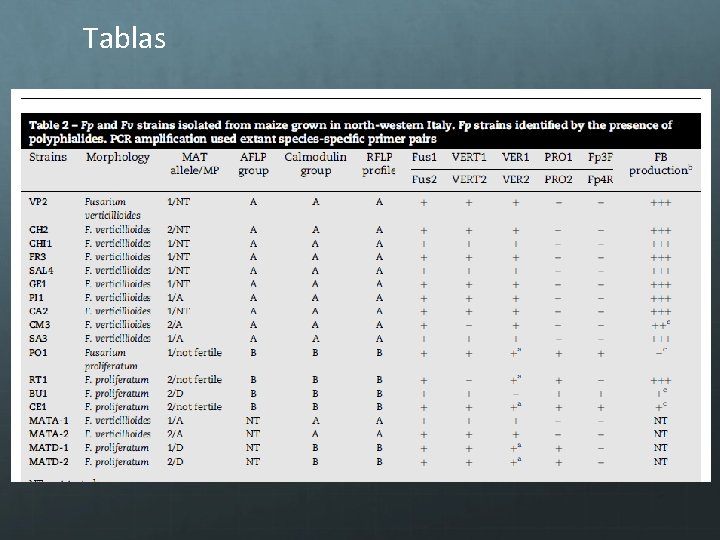Click the '+++' FB value for RT1
720x540 pixels.
click(661, 381)
